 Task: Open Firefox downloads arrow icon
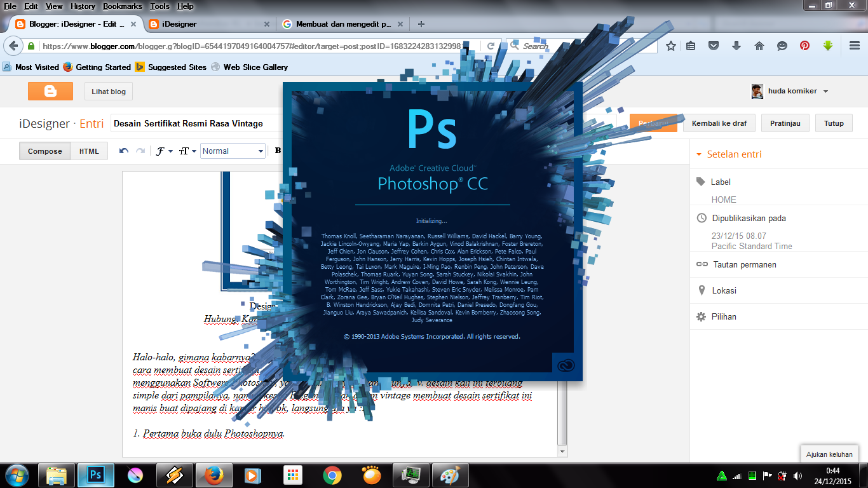[736, 46]
